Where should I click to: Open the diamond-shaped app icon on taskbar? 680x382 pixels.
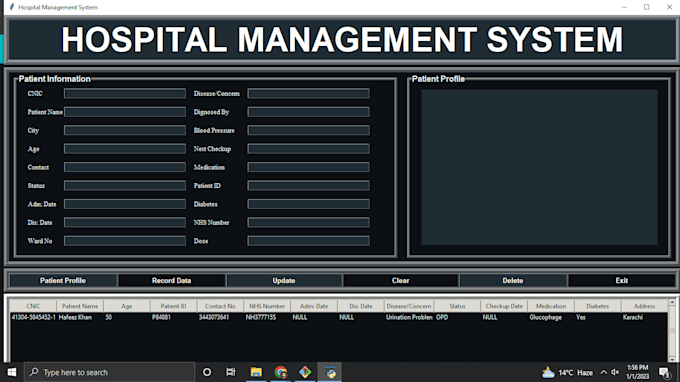pyautogui.click(x=305, y=372)
